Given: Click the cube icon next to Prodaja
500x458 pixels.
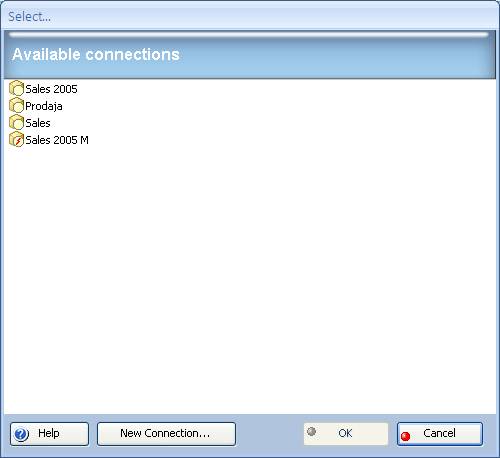Looking at the screenshot, I should (16, 106).
